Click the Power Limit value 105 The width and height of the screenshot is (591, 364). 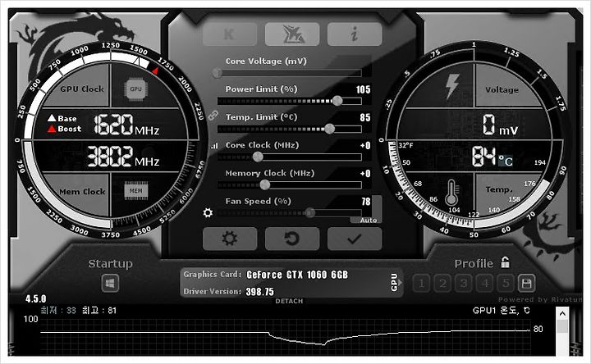coord(364,89)
